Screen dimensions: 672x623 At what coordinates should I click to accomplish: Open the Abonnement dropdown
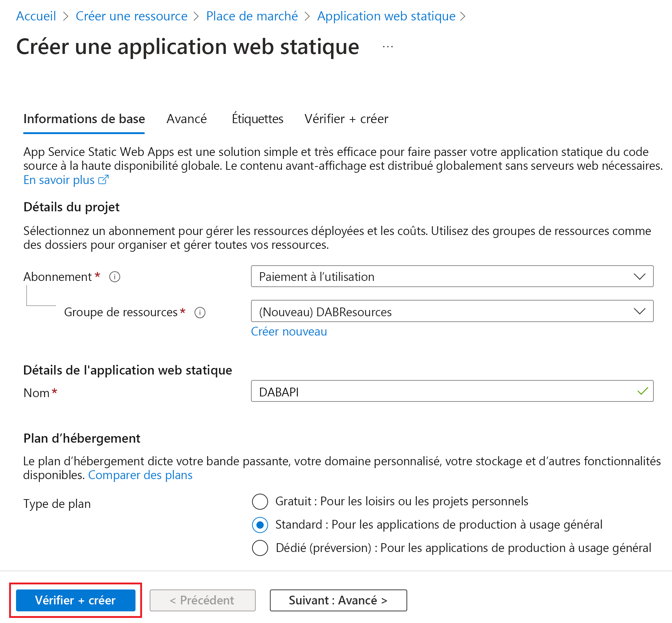pos(452,277)
